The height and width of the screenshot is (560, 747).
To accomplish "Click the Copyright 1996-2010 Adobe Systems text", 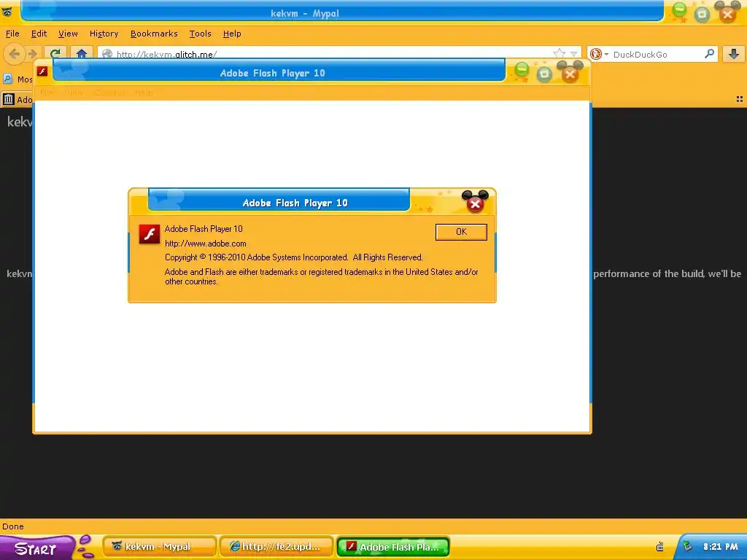I will (293, 257).
